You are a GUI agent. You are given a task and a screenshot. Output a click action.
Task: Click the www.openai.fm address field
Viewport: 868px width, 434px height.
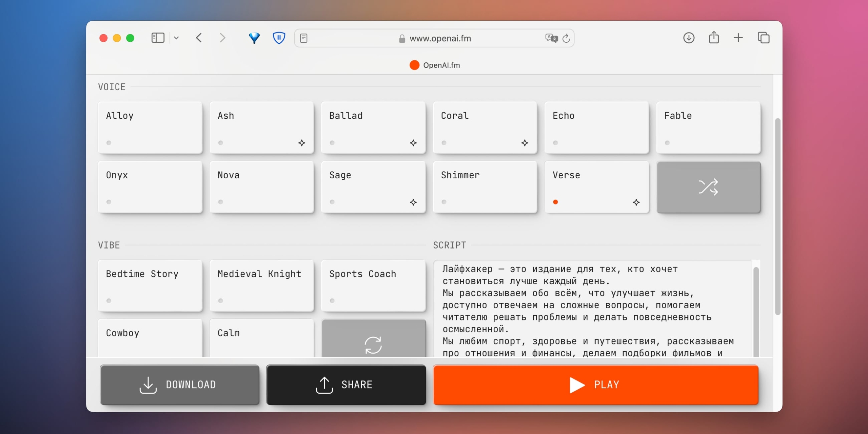pyautogui.click(x=434, y=38)
